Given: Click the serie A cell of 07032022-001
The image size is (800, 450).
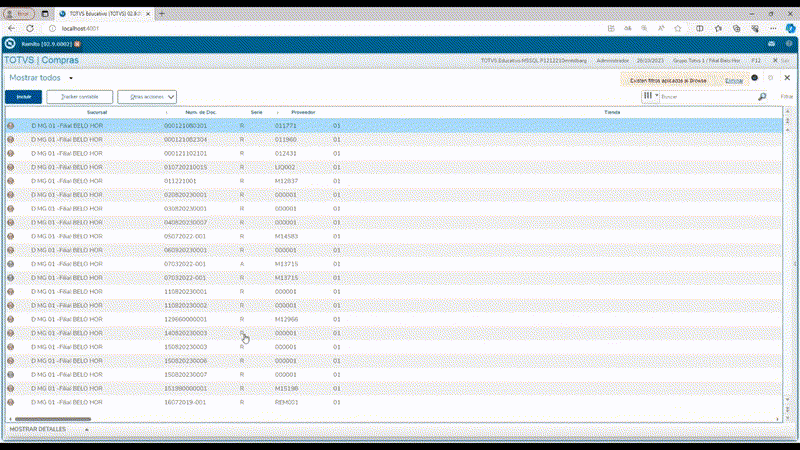Looking at the screenshot, I should tap(242, 264).
